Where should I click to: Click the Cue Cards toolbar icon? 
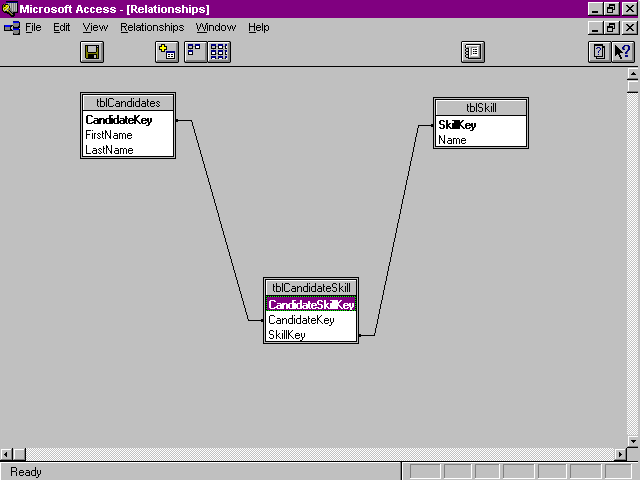coord(599,52)
